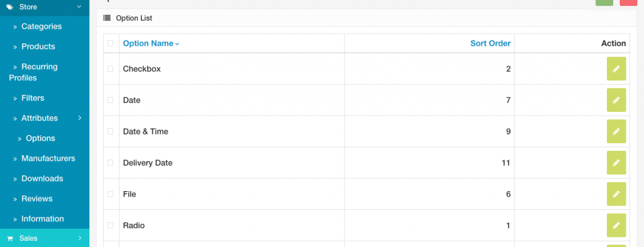Expand the Attributes submenu arrow

80,118
